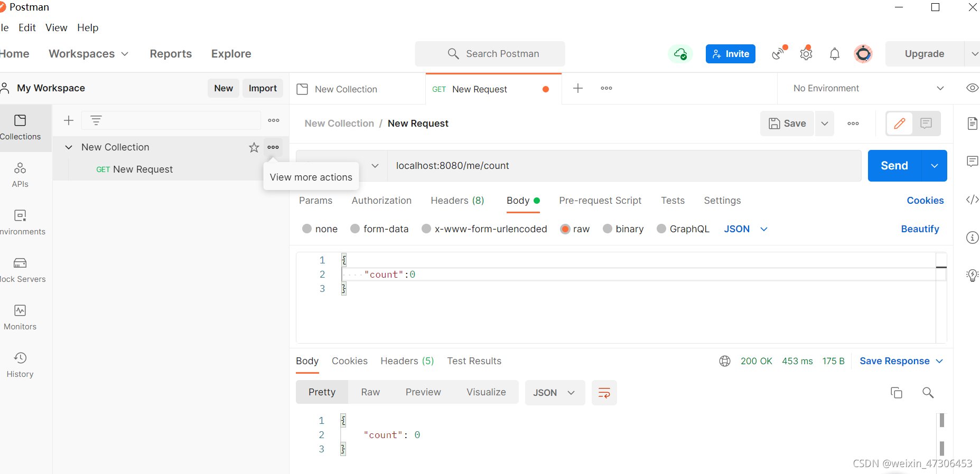Open the user avatar menu

(863, 53)
